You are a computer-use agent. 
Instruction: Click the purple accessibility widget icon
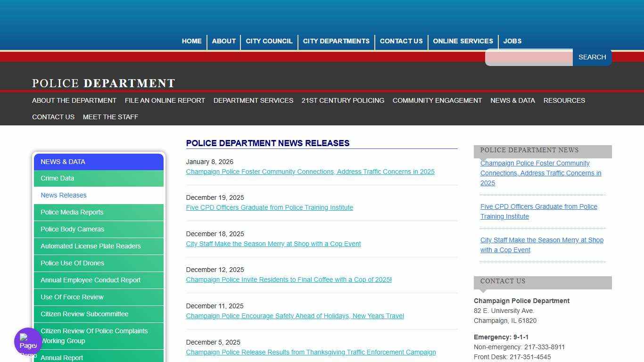coord(28,341)
